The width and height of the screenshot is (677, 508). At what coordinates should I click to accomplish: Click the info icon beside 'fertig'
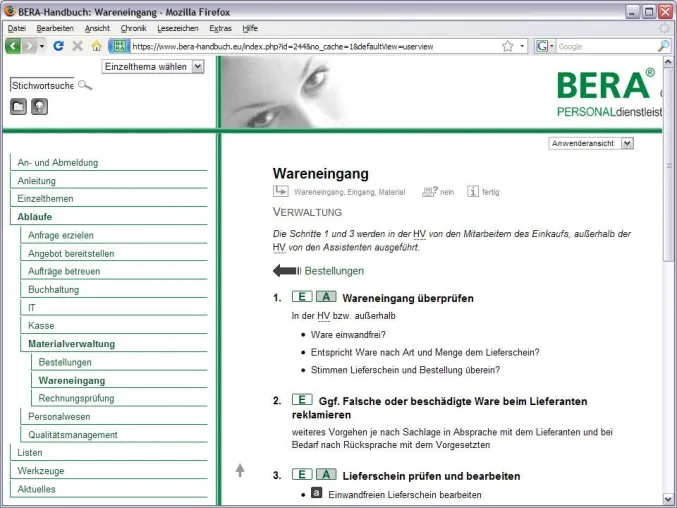[x=473, y=191]
